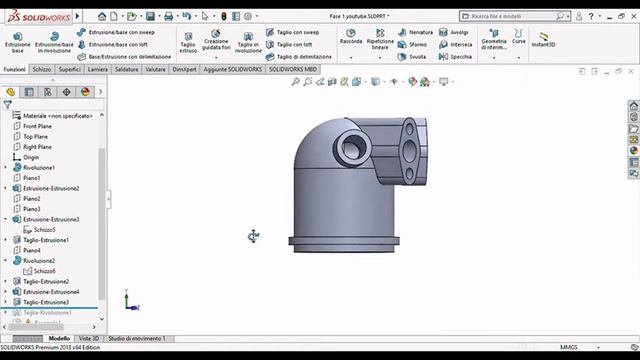Image resolution: width=640 pixels, height=360 pixels.
Task: Expand the Estrusione-Estrusione2 feature
Action: point(5,188)
